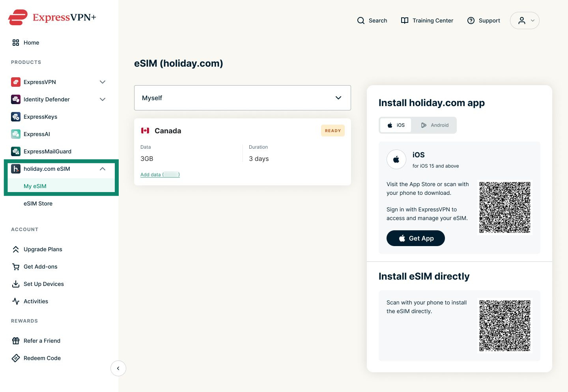
Task: Click the Refer a Friend gift icon
Action: point(16,341)
